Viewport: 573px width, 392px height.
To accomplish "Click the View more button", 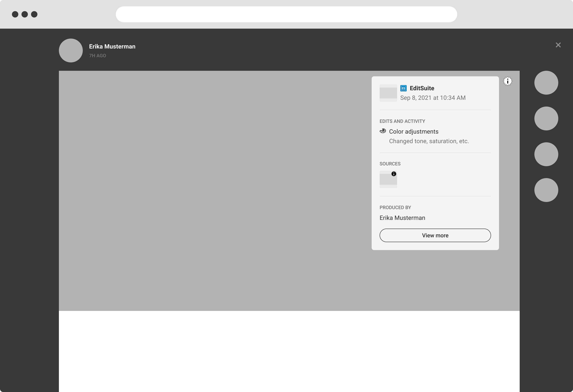I will pos(435,235).
